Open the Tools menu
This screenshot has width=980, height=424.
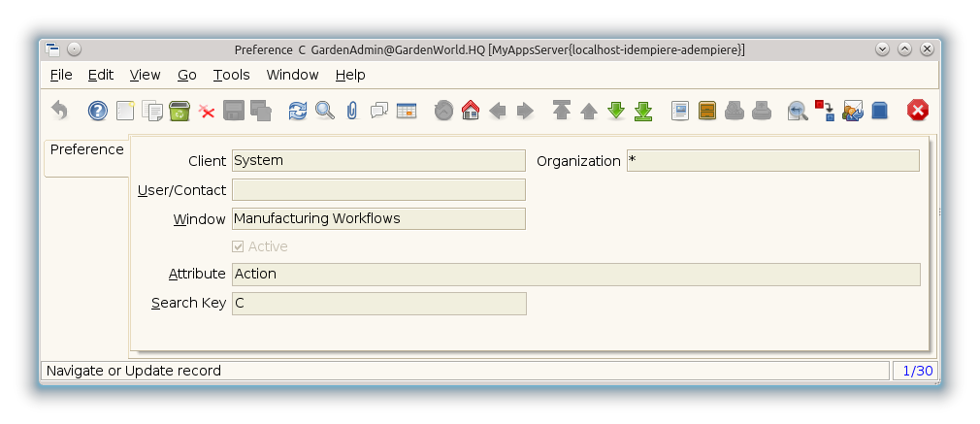(231, 75)
